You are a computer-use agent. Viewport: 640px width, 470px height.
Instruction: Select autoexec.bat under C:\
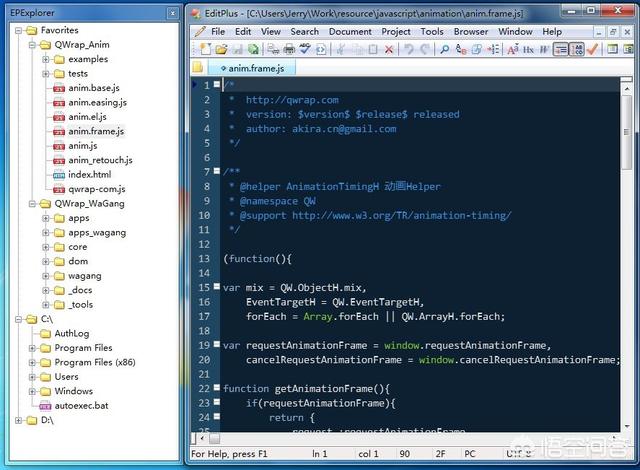coord(81,406)
